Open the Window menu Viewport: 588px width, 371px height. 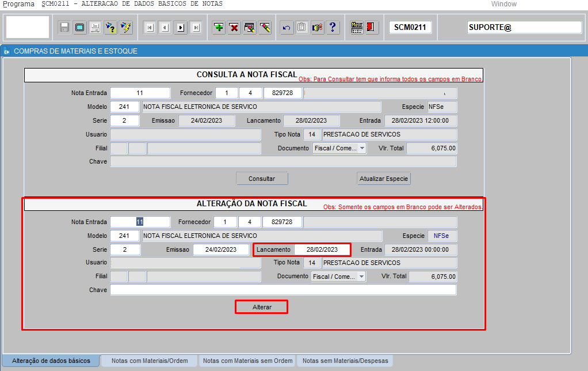(x=503, y=4)
